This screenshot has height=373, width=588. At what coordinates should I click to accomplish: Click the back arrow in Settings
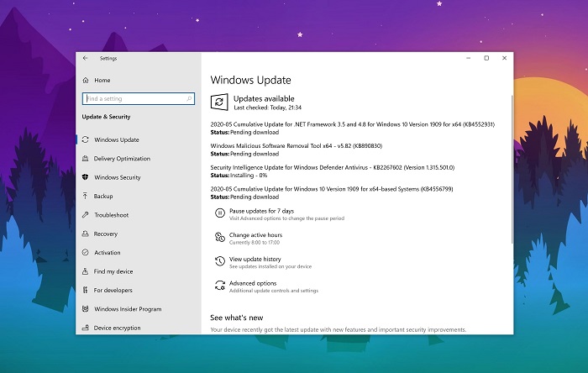pos(86,58)
